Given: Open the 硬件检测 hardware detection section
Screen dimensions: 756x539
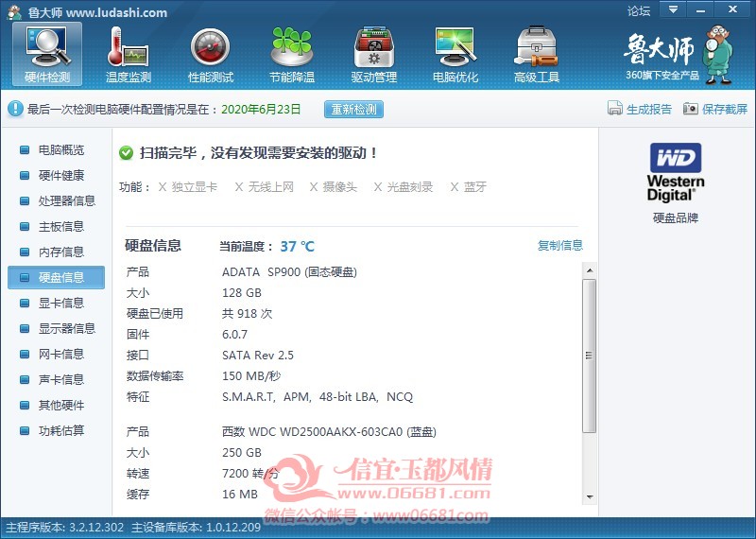Looking at the screenshot, I should 47,54.
